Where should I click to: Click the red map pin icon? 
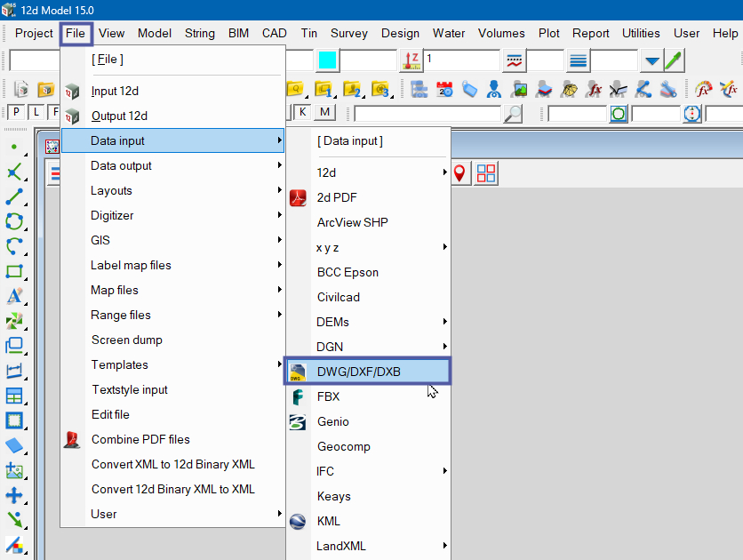point(459,172)
